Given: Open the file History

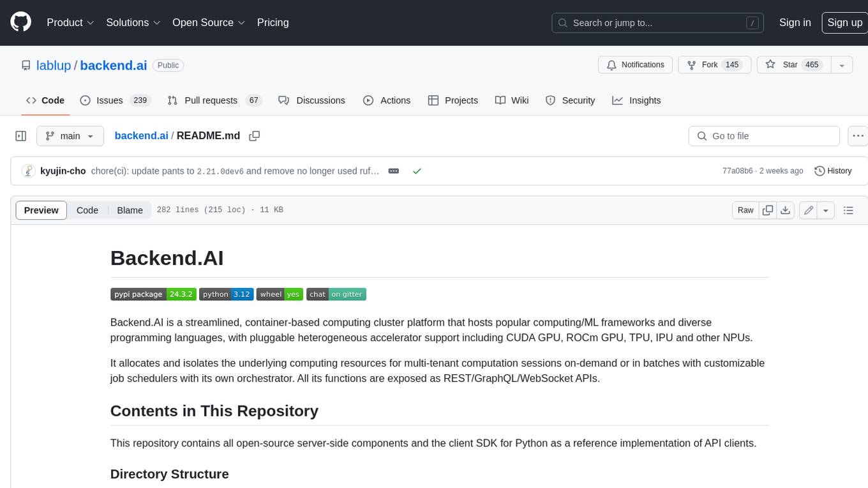Looking at the screenshot, I should (833, 171).
